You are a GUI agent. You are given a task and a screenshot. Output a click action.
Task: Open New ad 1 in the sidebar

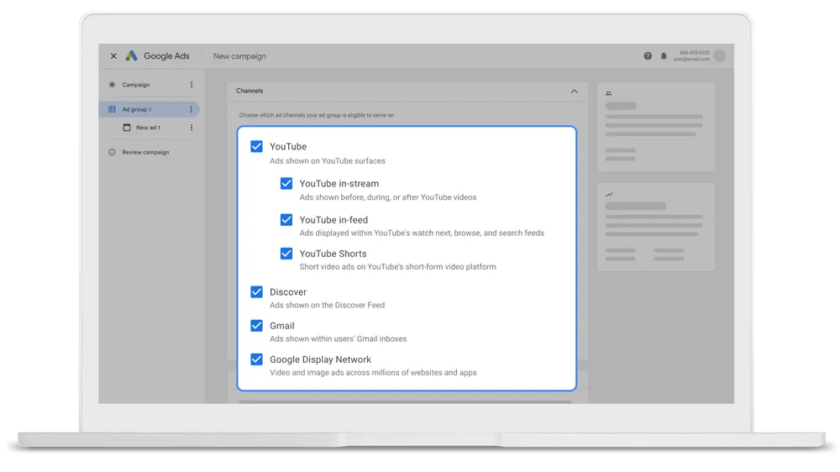149,128
